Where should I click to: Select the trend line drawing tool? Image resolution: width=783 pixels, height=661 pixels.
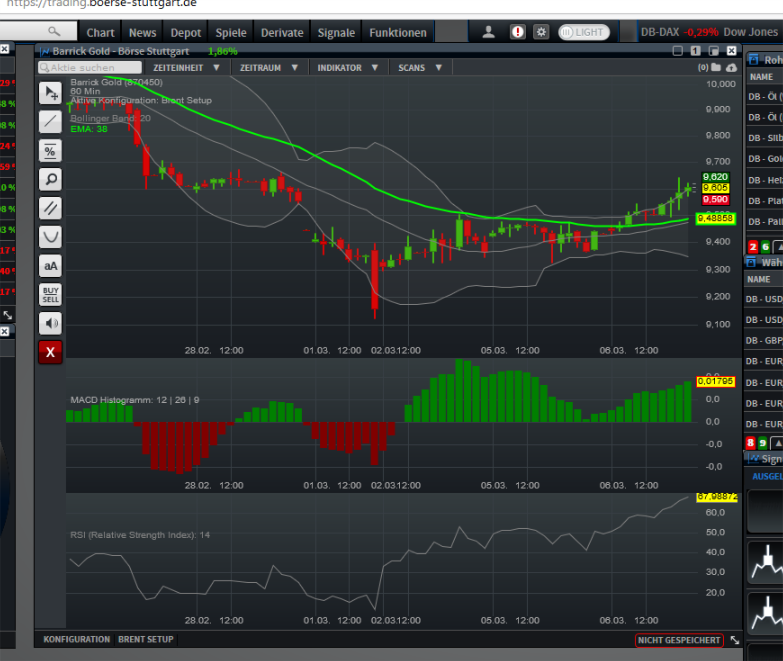50,122
